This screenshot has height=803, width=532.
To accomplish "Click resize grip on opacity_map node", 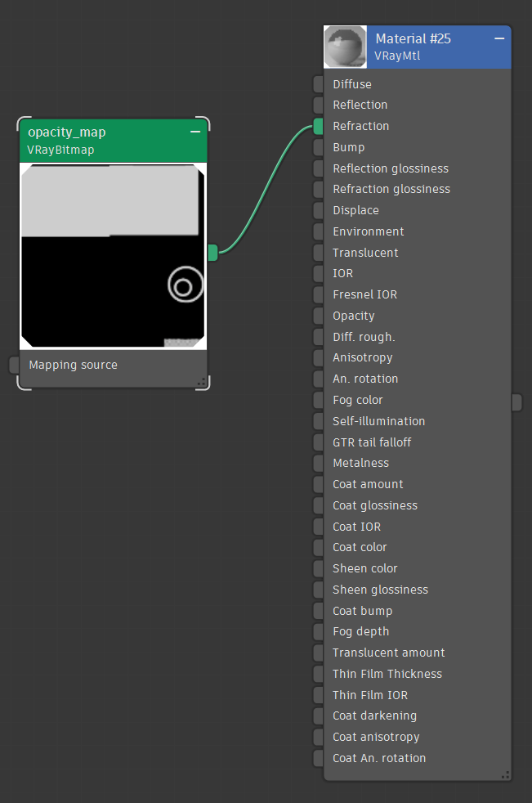I will pos(201,381).
